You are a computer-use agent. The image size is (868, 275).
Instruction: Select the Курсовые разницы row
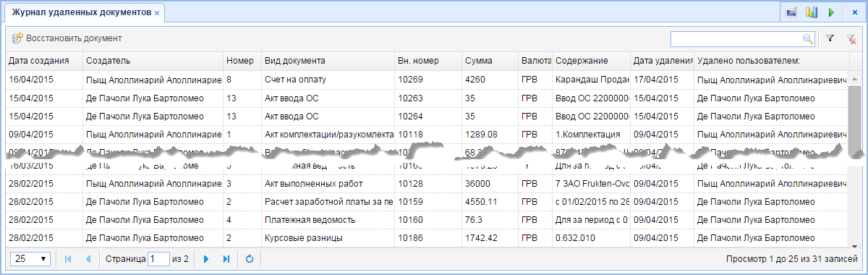427,237
